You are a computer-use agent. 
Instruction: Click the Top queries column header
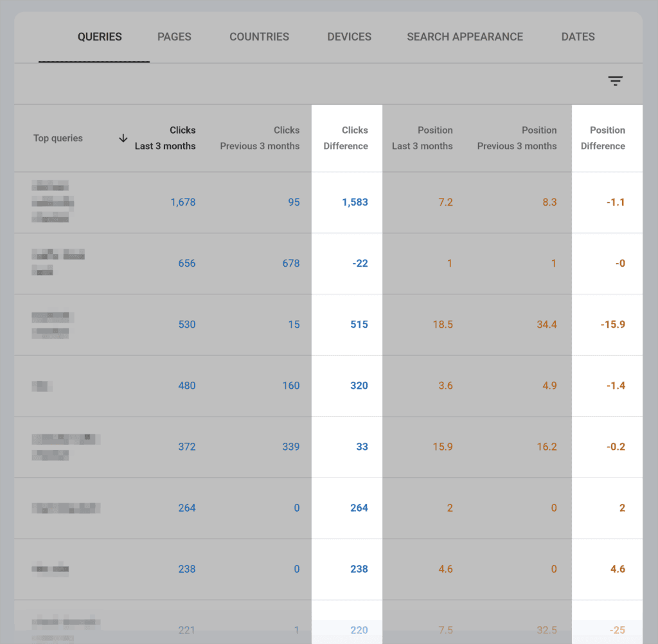coord(58,138)
